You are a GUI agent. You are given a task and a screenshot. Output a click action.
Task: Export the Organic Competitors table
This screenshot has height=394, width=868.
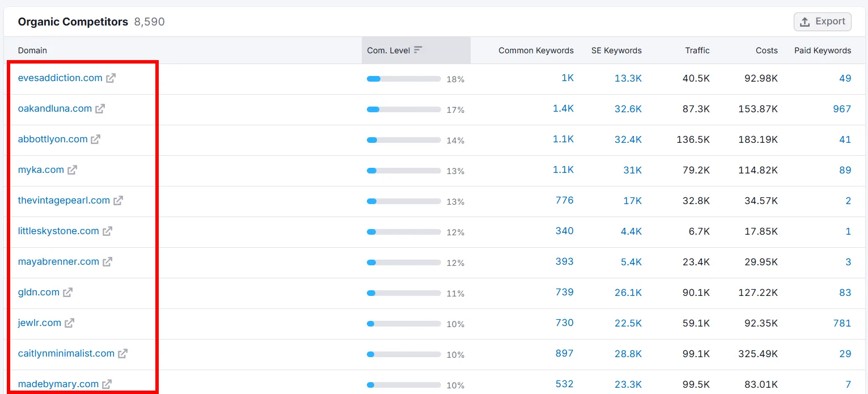pyautogui.click(x=823, y=22)
